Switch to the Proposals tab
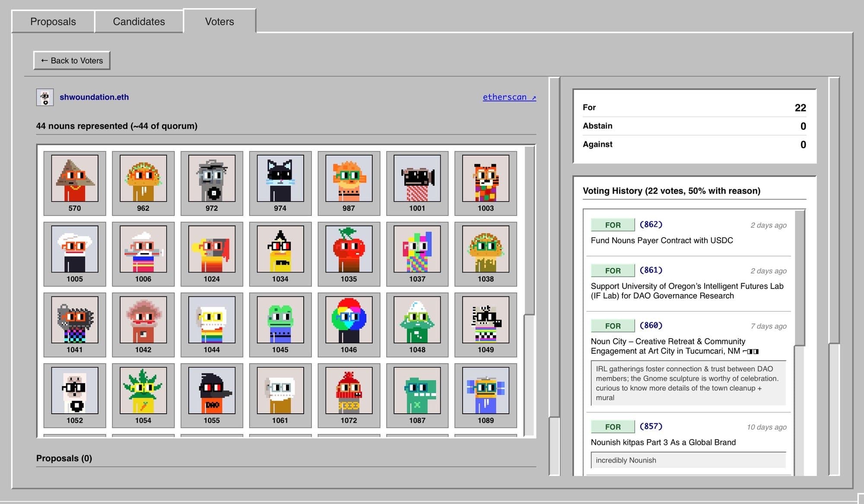Viewport: 864px width, 504px height. click(52, 21)
